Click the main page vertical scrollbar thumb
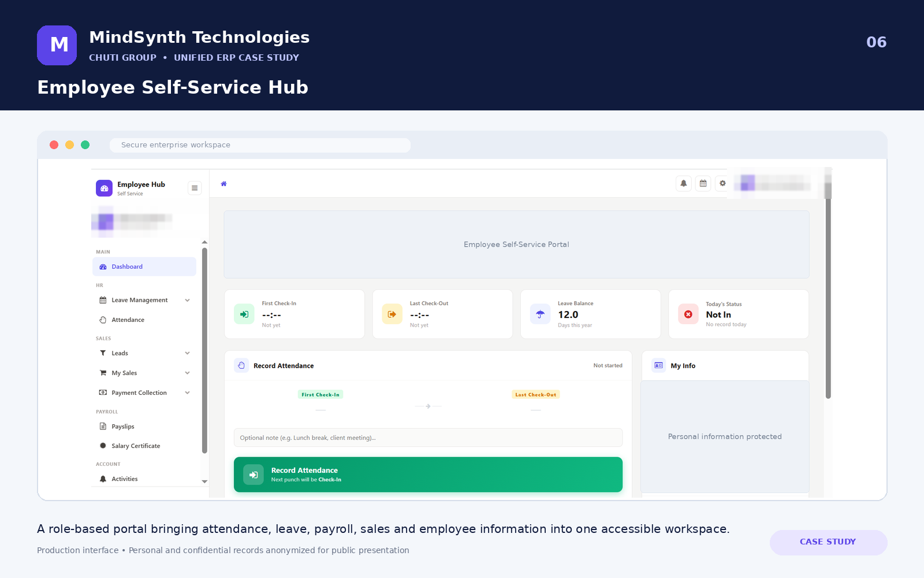The width and height of the screenshot is (924, 578). [828, 299]
